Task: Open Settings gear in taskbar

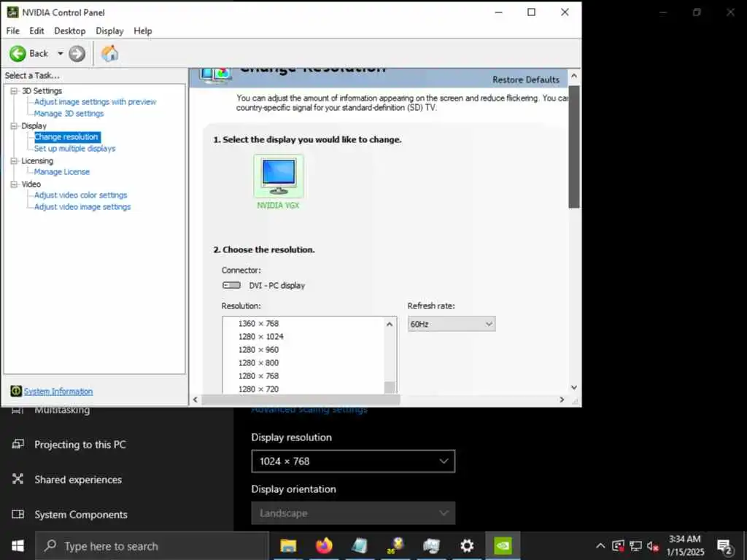Action: 467,545
